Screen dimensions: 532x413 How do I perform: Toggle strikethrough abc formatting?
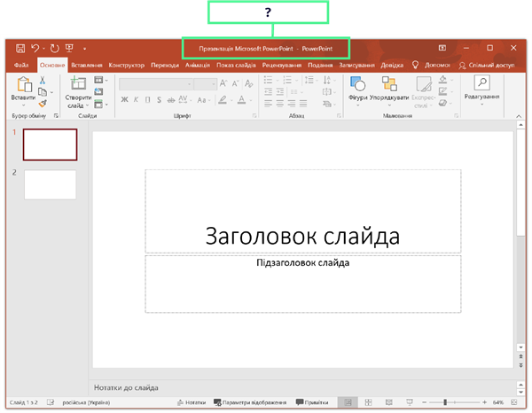tap(171, 99)
